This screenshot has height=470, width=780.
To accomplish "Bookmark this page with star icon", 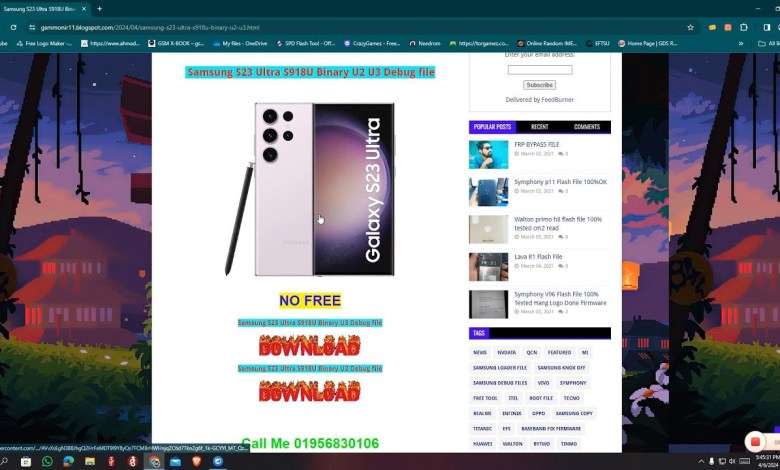I will pyautogui.click(x=690, y=27).
